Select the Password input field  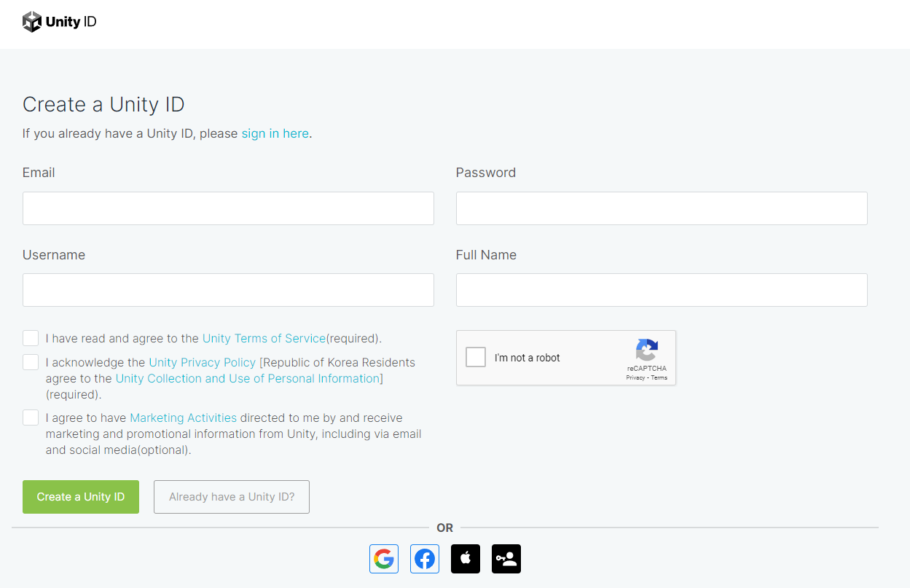[662, 208]
